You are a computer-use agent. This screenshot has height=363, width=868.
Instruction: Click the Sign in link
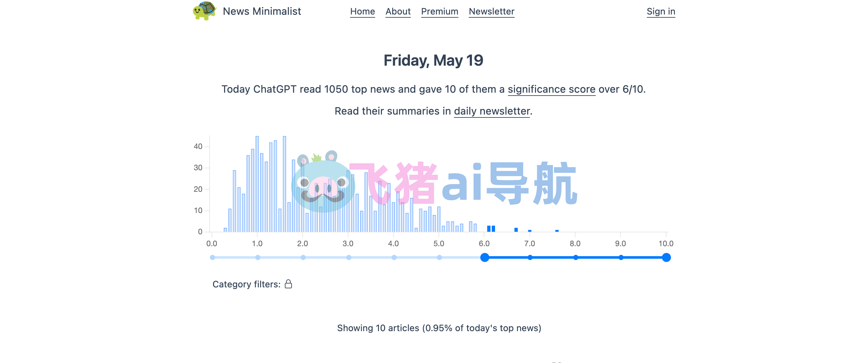[x=660, y=12]
